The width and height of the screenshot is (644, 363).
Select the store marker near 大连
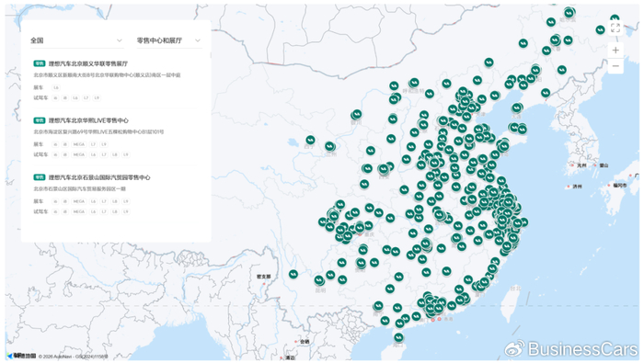(516, 108)
